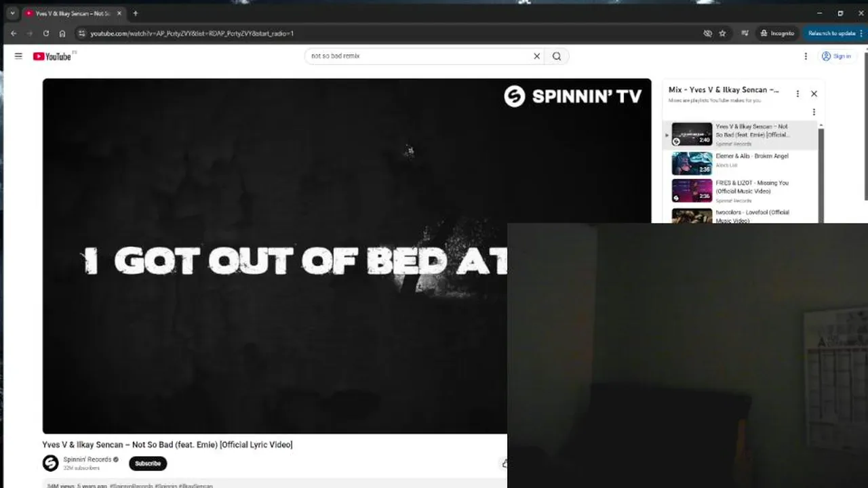This screenshot has height=488, width=868.
Task: Click the video title text
Action: [167, 445]
